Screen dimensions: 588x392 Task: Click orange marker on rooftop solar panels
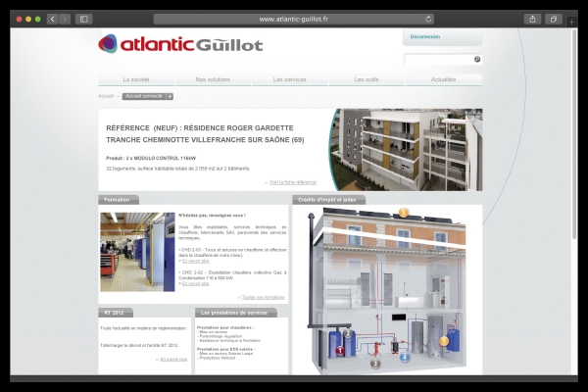tap(403, 212)
